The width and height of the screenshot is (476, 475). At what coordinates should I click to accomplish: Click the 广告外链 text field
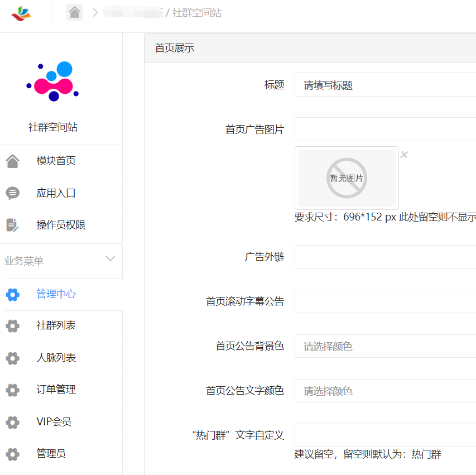pyautogui.click(x=385, y=257)
